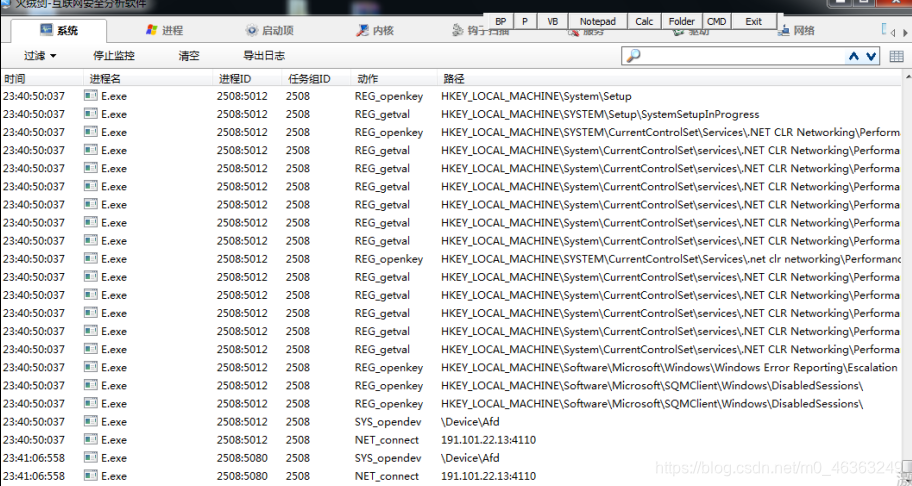Click the Exit button in floating toolbar

[x=753, y=22]
